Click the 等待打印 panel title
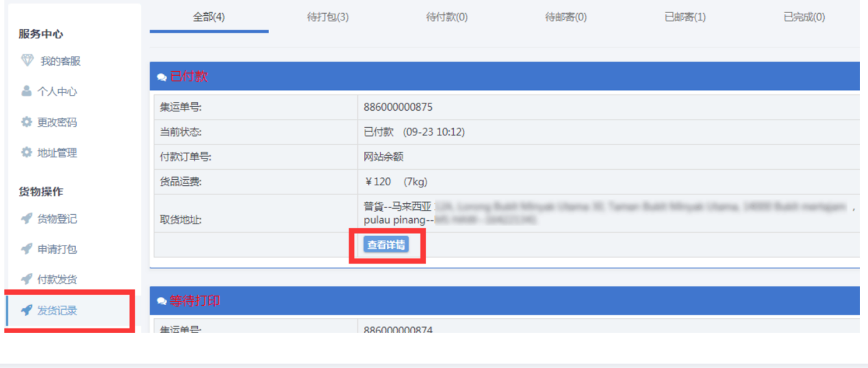868x368 pixels. point(195,301)
